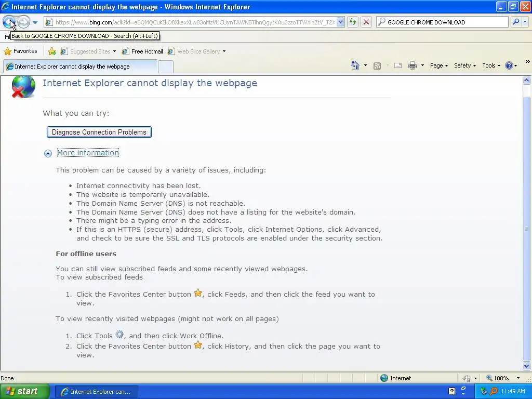
Task: Click the orange magnifier tray icon
Action: [494, 391]
